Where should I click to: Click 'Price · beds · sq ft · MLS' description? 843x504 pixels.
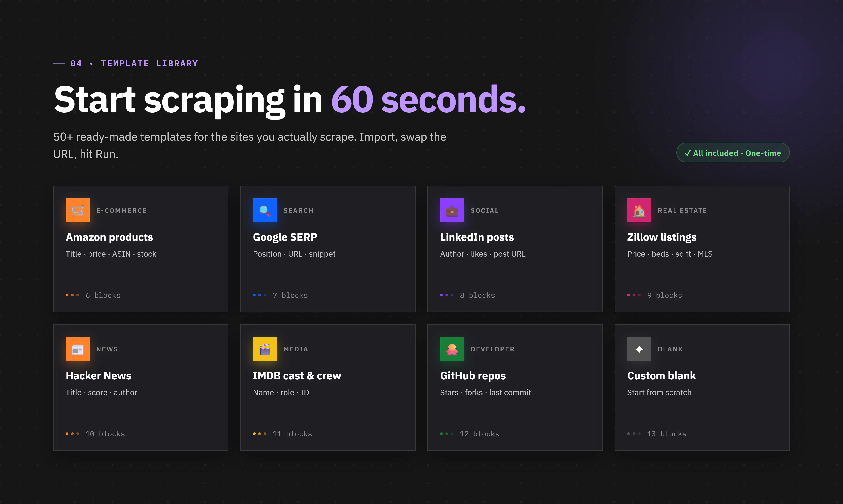pos(670,254)
